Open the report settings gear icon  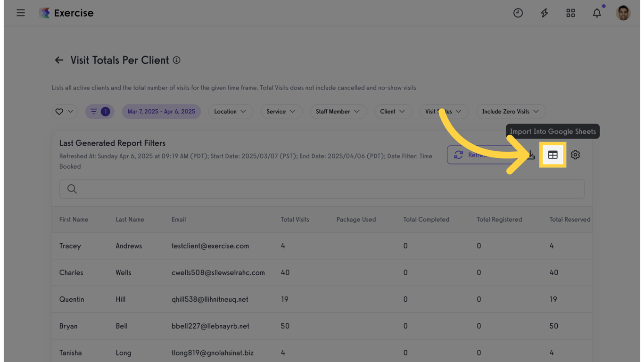pyautogui.click(x=575, y=155)
